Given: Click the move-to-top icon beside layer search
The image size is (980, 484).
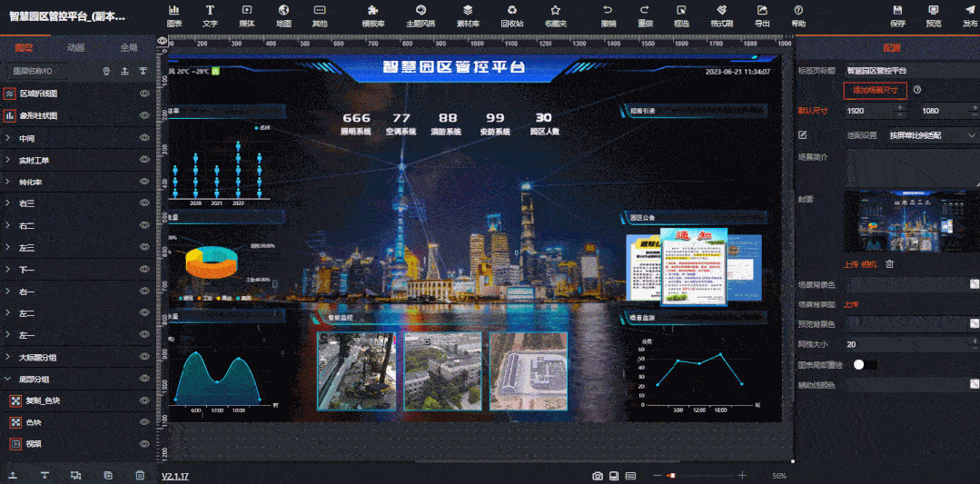Looking at the screenshot, I should (125, 71).
